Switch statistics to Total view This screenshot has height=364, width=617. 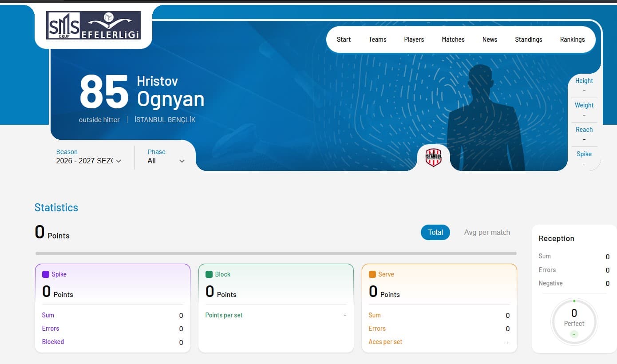[435, 232]
